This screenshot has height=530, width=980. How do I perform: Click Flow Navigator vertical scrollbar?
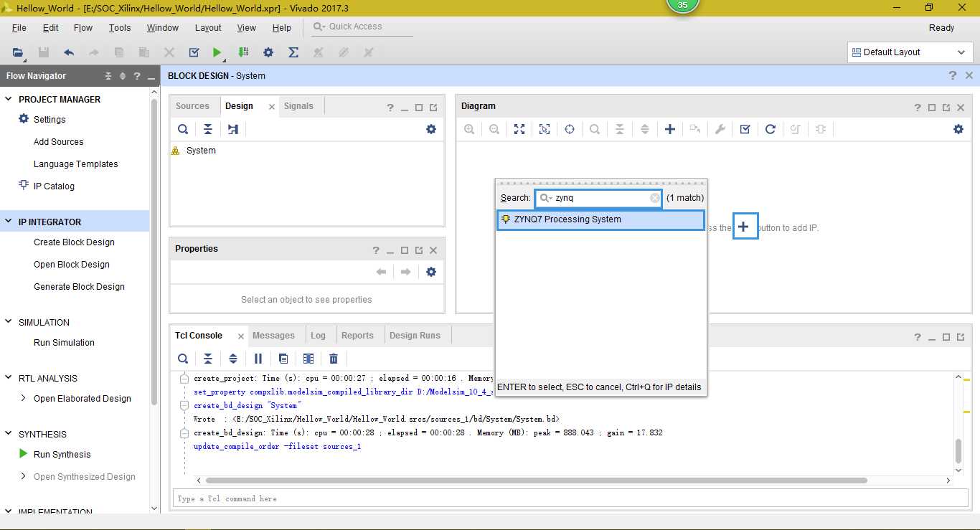tap(154, 251)
